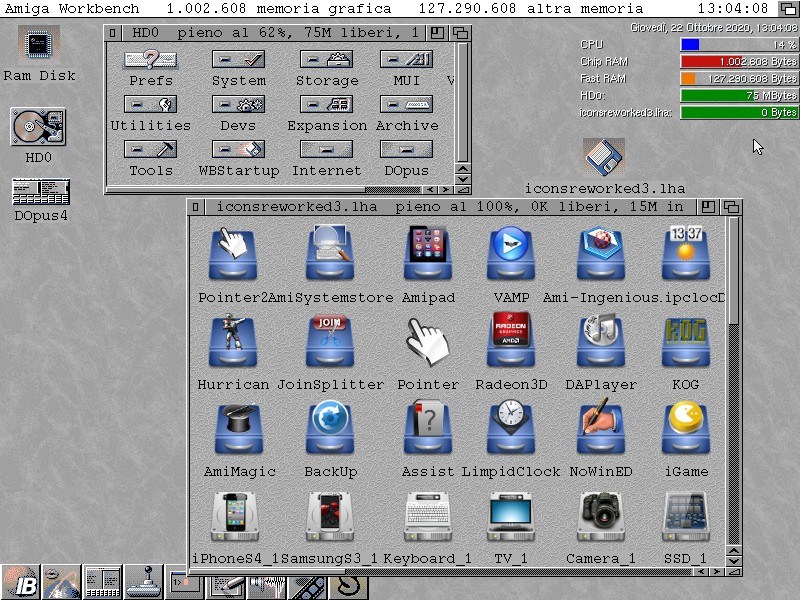Select the Radeon3D icon

point(511,341)
